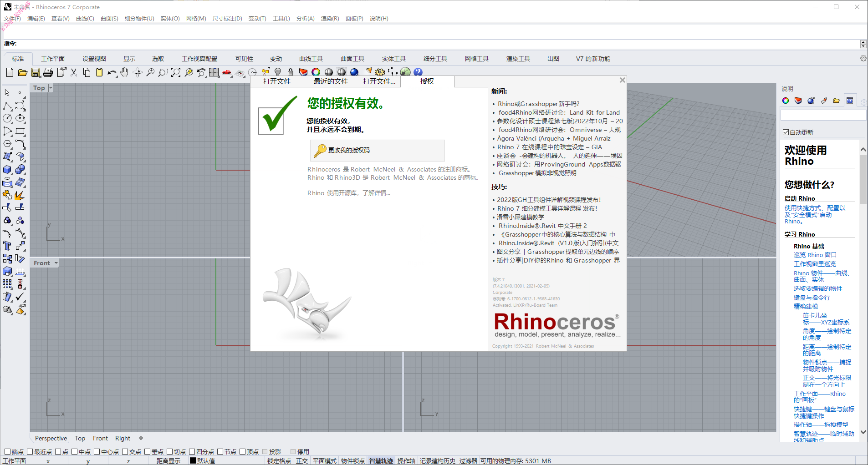Click the blue Render sphere icon
The width and height of the screenshot is (868, 465).
354,72
